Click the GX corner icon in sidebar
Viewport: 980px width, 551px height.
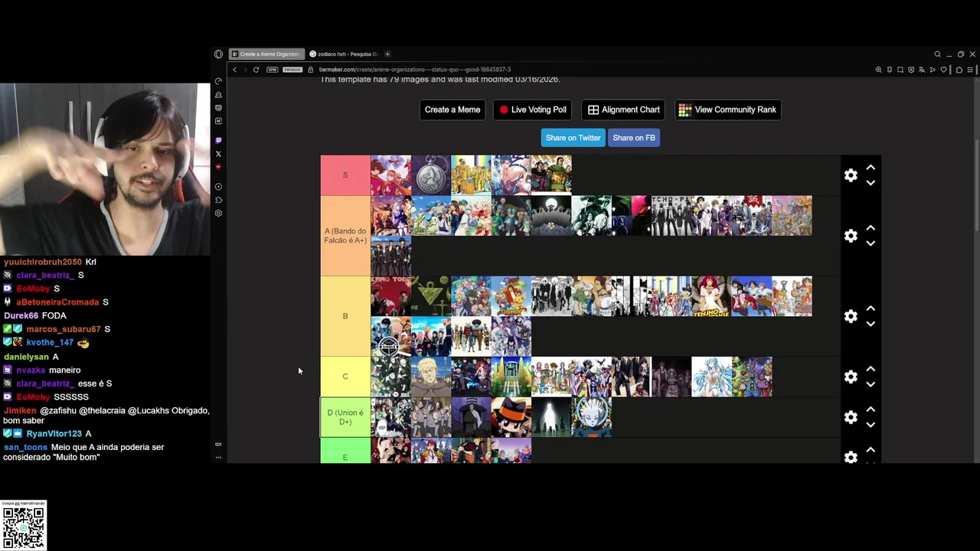click(x=218, y=444)
